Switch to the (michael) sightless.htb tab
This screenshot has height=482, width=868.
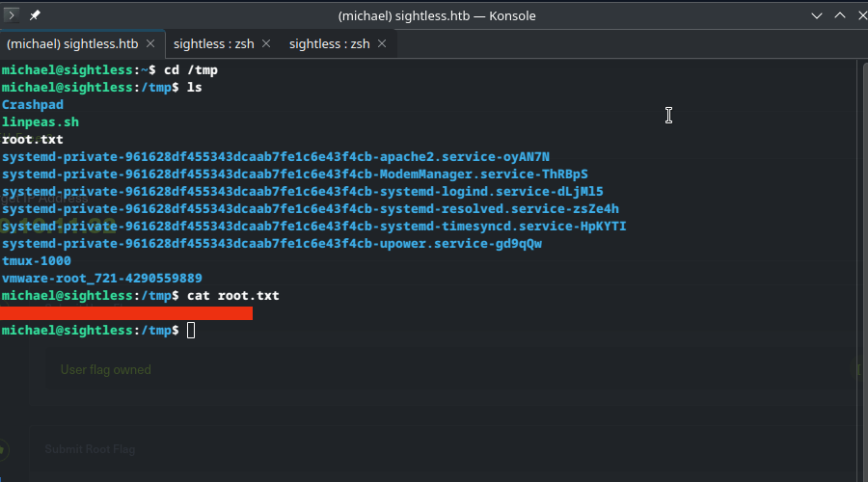72,43
